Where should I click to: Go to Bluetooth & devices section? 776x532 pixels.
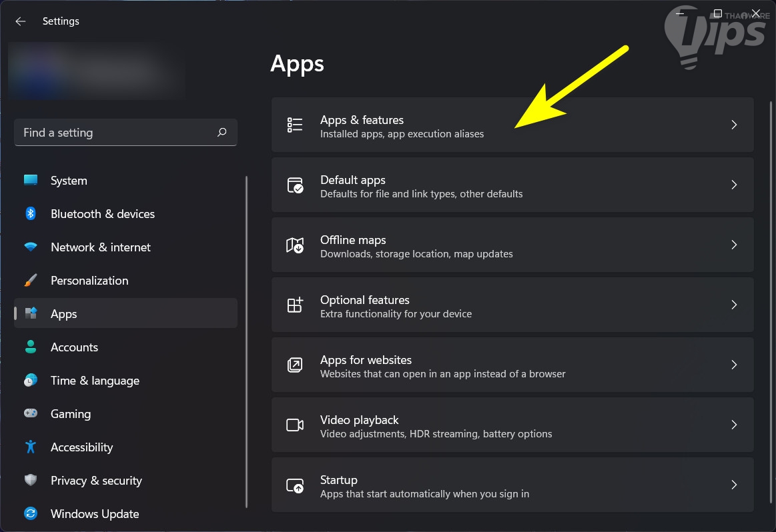(102, 214)
